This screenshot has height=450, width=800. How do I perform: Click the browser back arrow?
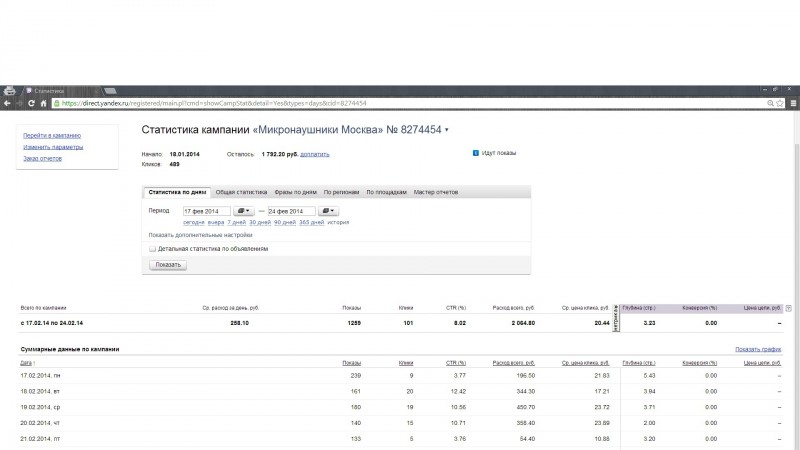coord(7,103)
